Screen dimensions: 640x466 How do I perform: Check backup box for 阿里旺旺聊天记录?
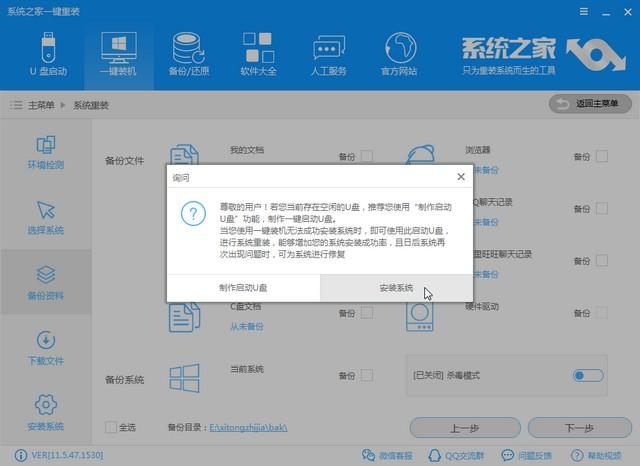[x=602, y=261]
